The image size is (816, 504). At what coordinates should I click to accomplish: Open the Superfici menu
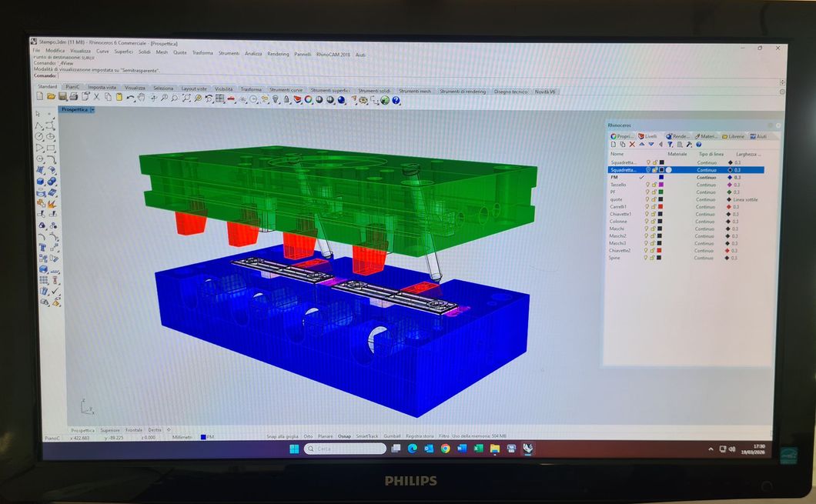(124, 52)
